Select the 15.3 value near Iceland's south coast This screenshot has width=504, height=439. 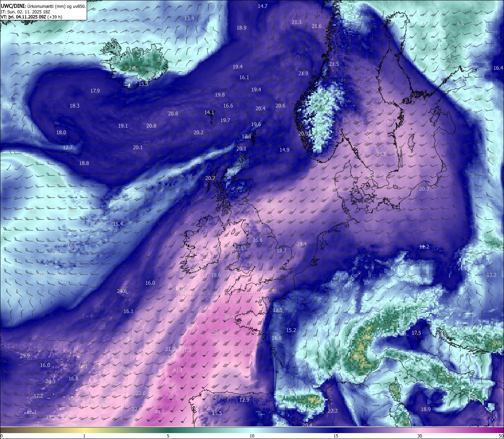tap(143, 84)
